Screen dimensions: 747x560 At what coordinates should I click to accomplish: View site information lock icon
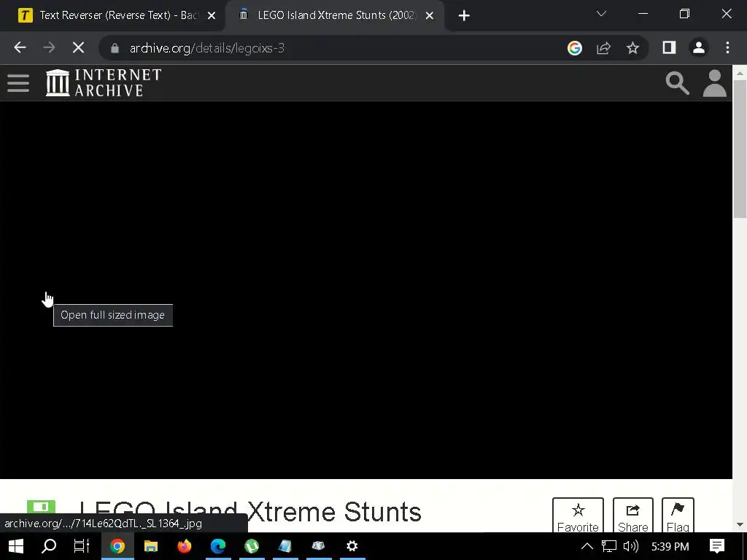pyautogui.click(x=115, y=48)
